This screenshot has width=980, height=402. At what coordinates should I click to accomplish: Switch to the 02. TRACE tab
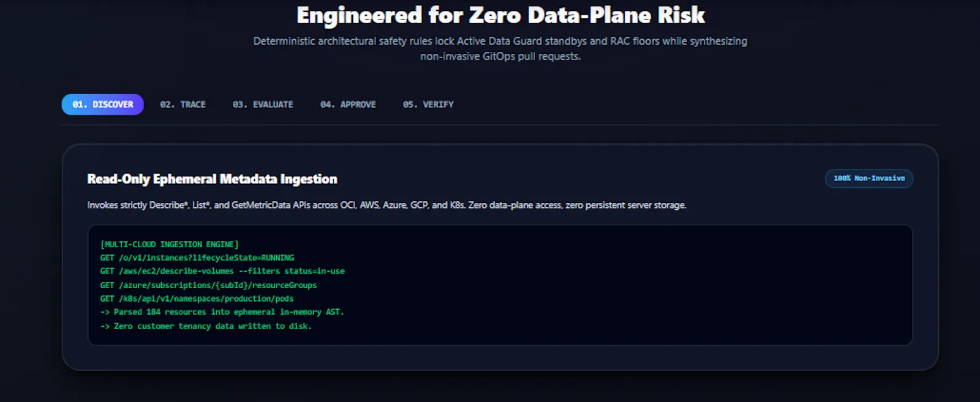click(x=183, y=105)
